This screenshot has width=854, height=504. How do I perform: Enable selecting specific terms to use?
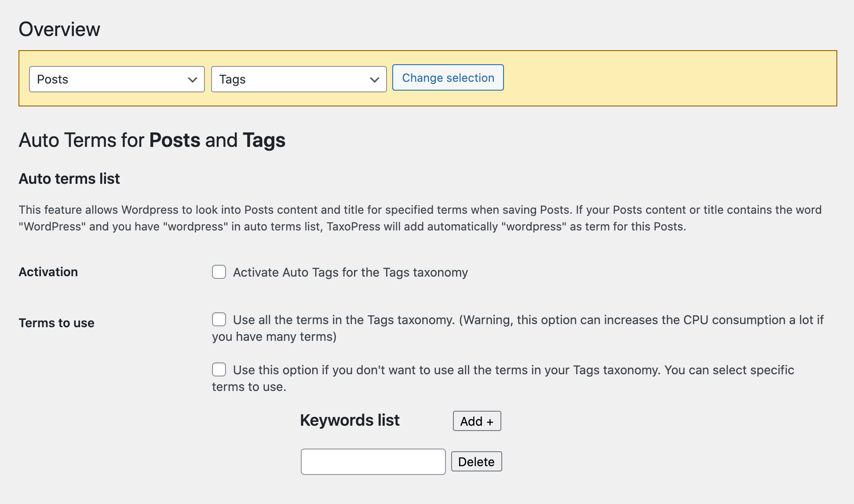(x=219, y=370)
